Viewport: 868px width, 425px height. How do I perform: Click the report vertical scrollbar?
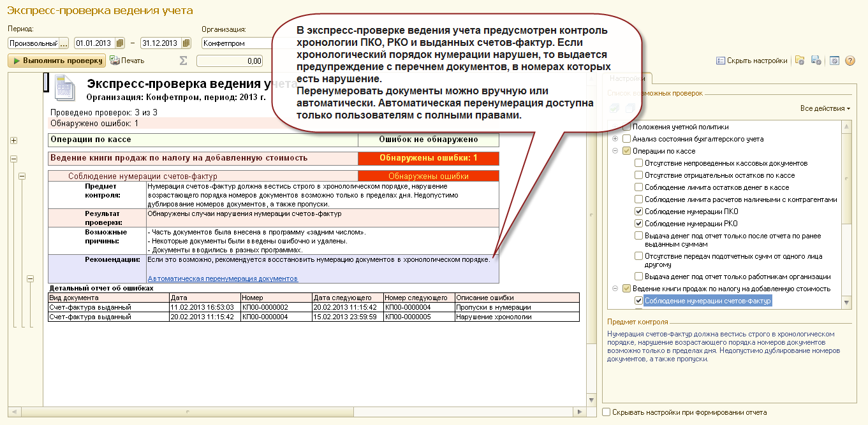coord(591,217)
